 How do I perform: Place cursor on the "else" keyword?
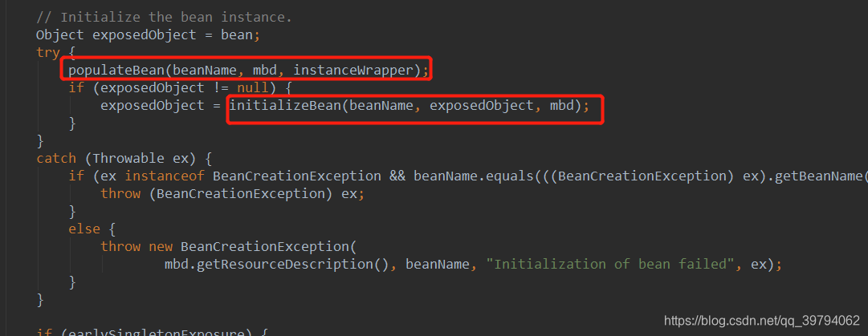[x=84, y=229]
